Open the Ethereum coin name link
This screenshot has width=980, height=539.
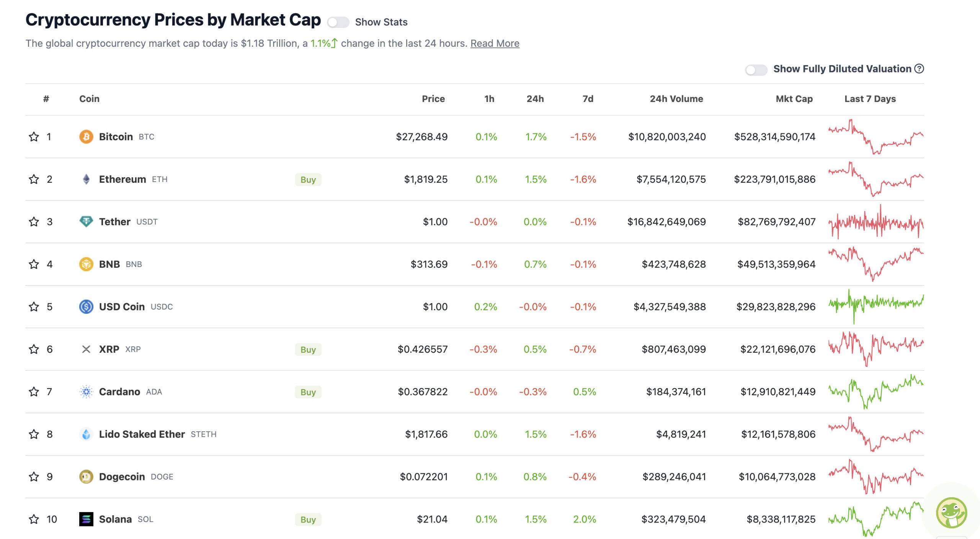click(122, 179)
